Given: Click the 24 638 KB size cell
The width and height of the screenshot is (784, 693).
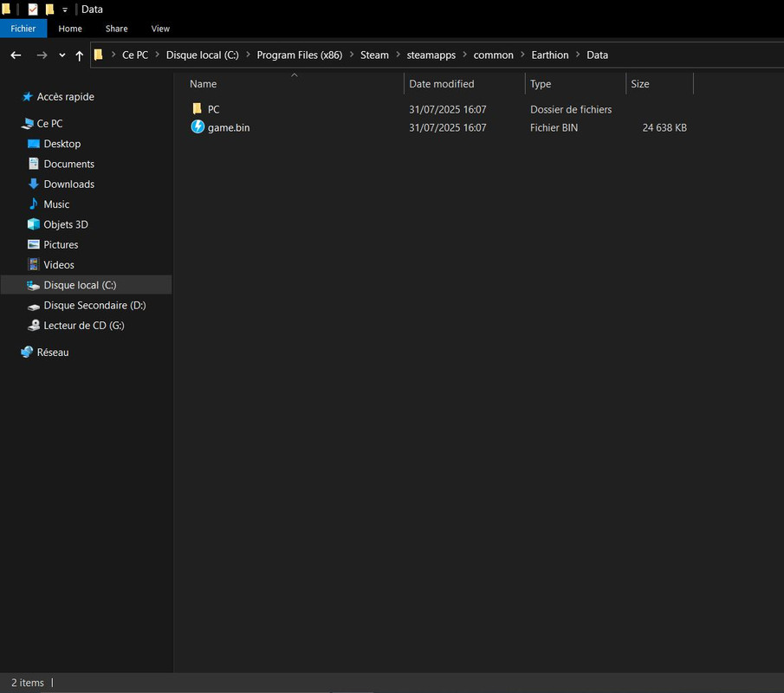Looking at the screenshot, I should pos(664,128).
